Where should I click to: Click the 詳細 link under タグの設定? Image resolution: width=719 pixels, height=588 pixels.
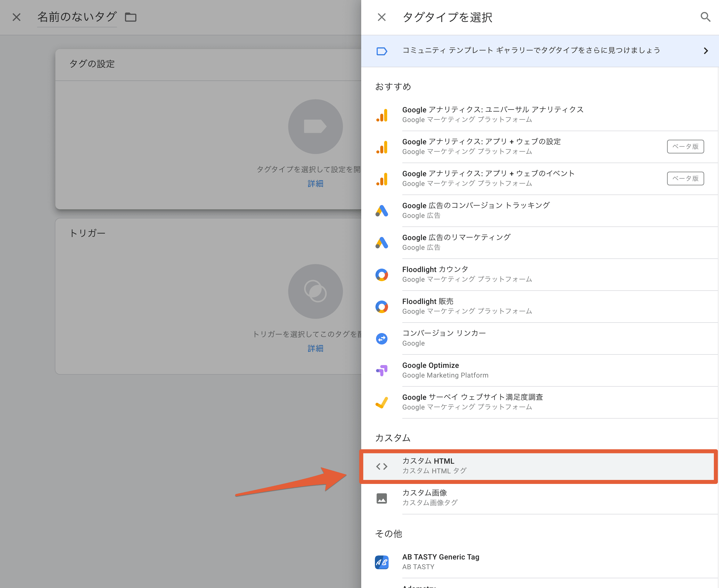(315, 184)
